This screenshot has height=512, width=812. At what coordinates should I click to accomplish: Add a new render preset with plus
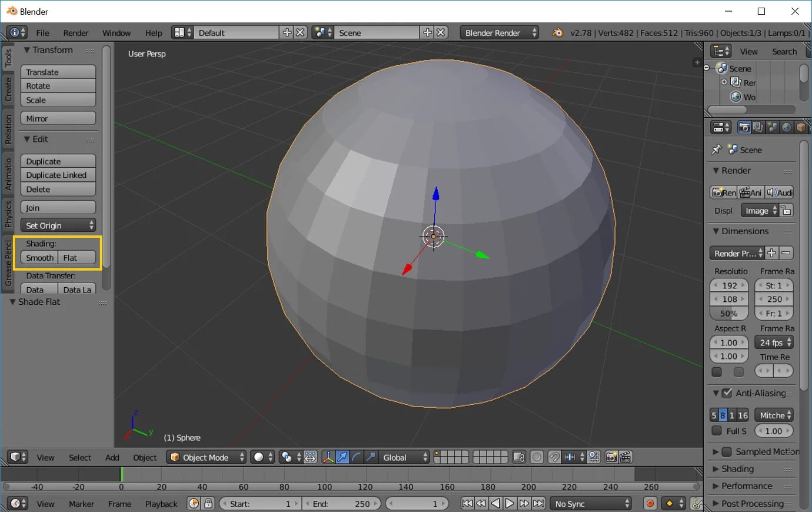click(x=772, y=253)
